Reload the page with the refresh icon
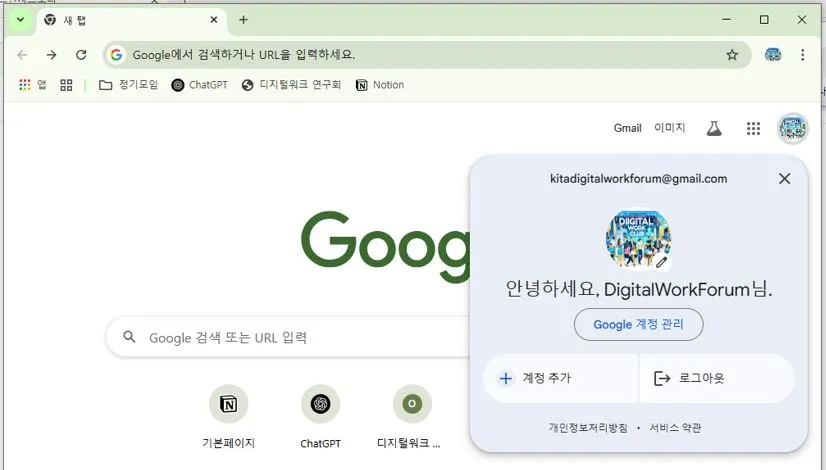Screen dimensions: 826x470 click(81, 55)
